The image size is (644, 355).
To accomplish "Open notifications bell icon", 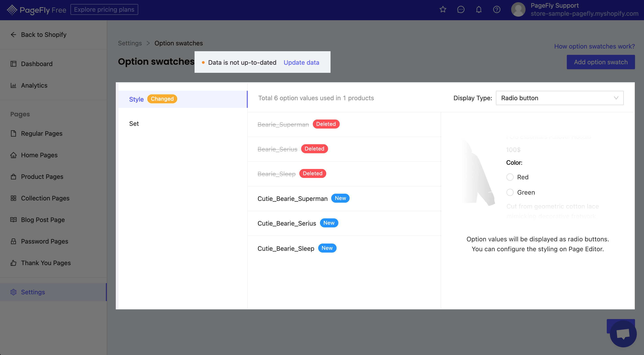I will click(x=479, y=9).
